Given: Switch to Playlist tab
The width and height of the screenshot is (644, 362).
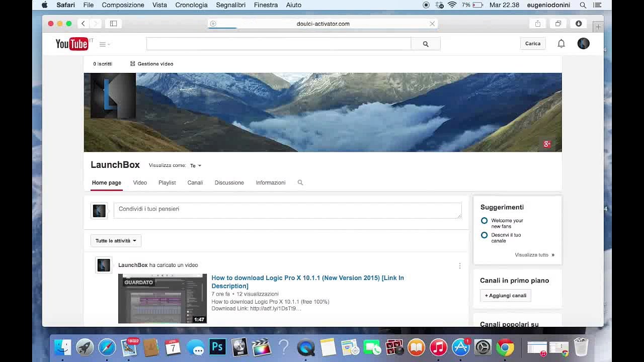Looking at the screenshot, I should click(x=167, y=183).
